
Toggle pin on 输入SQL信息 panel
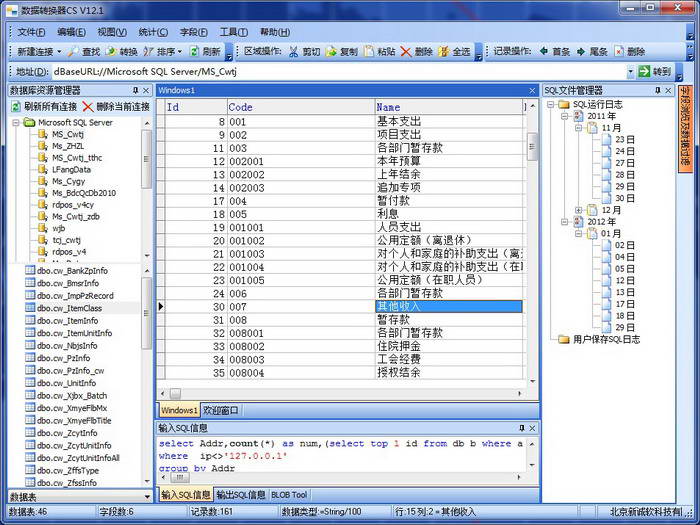(522, 428)
